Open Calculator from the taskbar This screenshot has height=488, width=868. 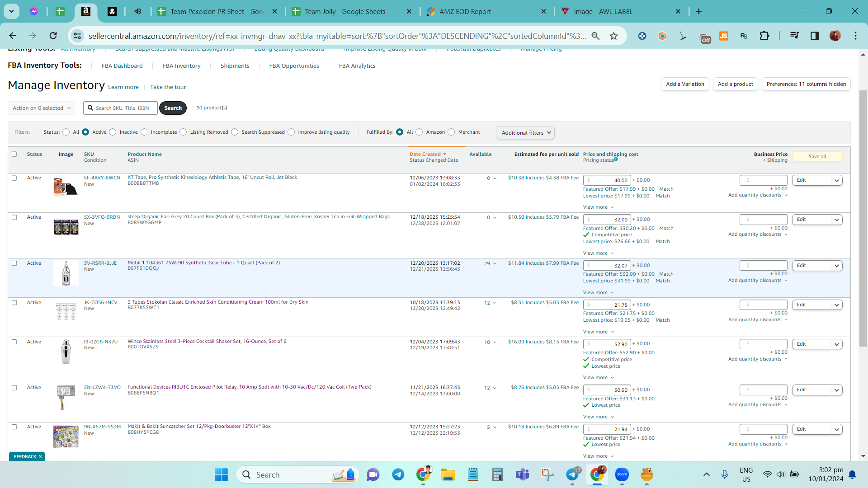click(x=497, y=475)
